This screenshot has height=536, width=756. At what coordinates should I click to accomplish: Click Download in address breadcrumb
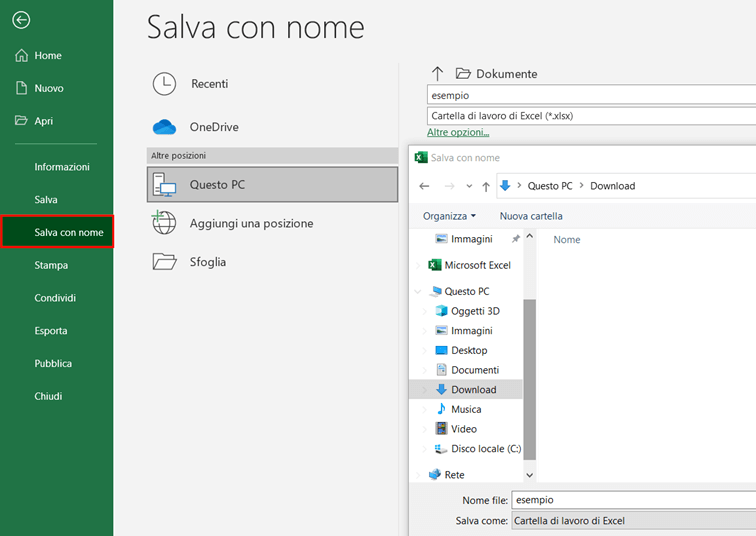[x=613, y=186]
